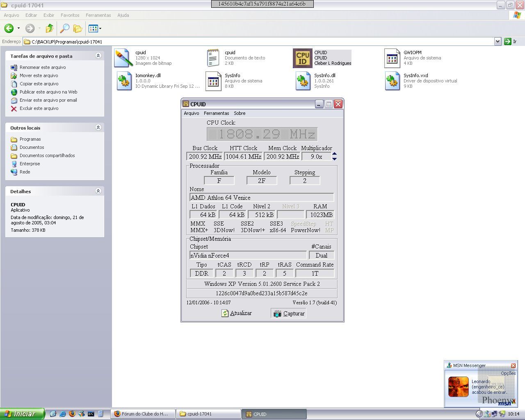Open Explorer Arquivo menu

(x=11, y=15)
